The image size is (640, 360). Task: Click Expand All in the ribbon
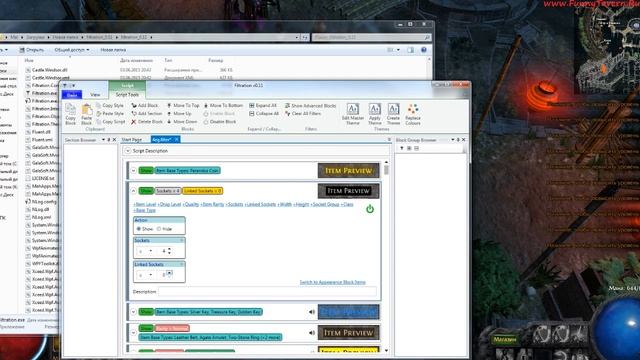[x=262, y=105]
